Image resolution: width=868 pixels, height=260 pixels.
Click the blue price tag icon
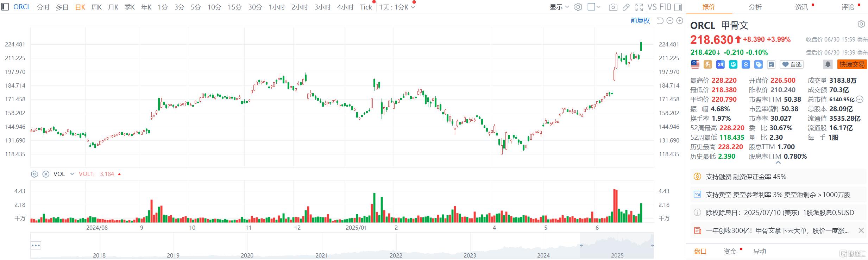click(x=758, y=64)
